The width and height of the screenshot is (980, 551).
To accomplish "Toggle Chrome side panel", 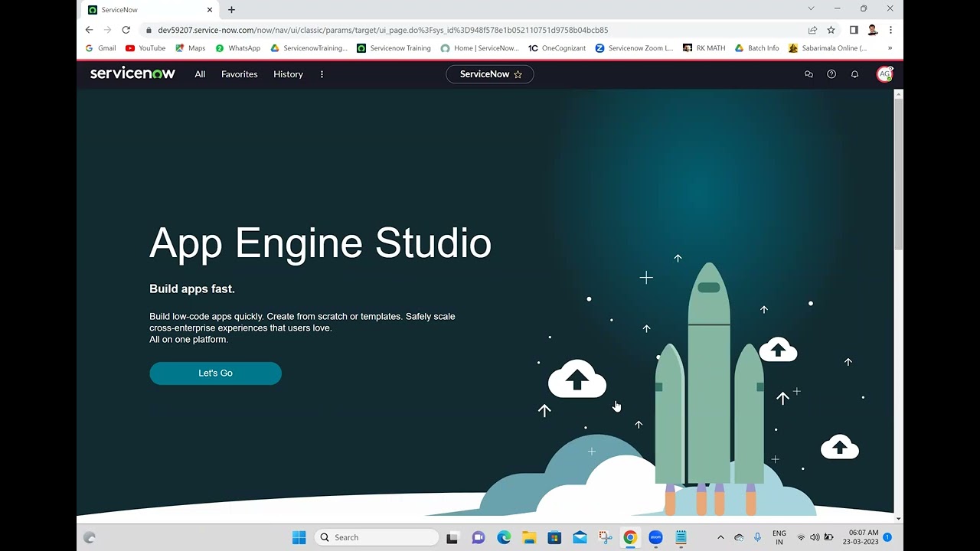I will click(x=854, y=30).
